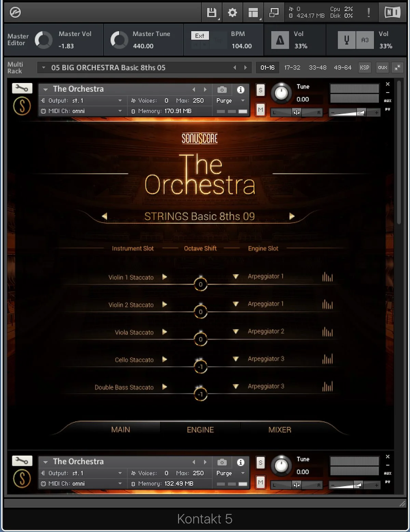Viewport: 410px width, 532px height.
Task: Click first instrument snapshot camera icon
Action: point(222,89)
